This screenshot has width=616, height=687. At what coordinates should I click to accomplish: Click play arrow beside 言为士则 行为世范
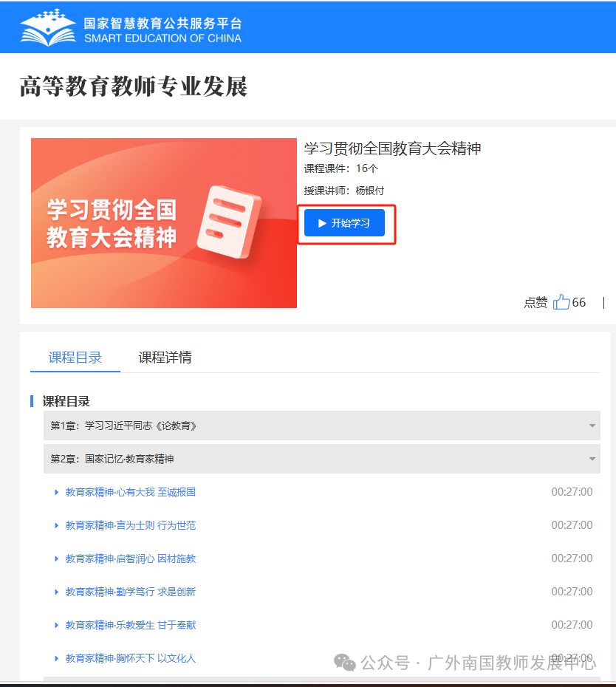[x=56, y=525]
